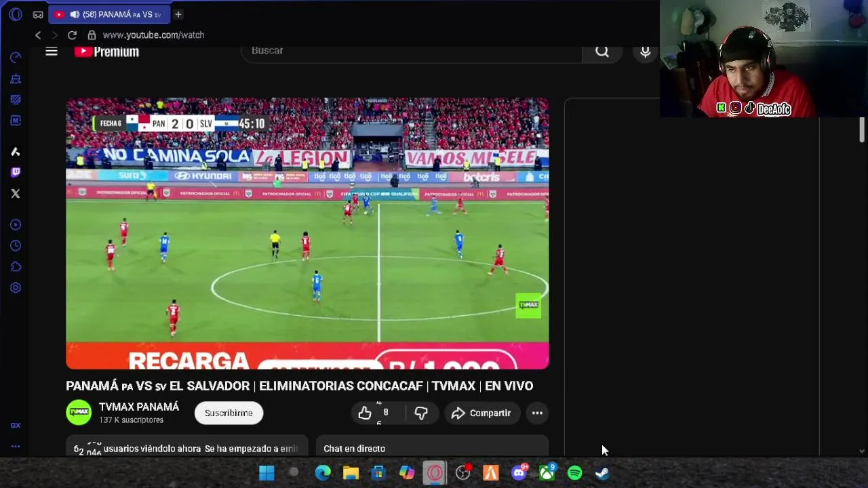Viewport: 868px width, 488px height.
Task: Open the sidebar three-dots setup menu
Action: point(16,447)
